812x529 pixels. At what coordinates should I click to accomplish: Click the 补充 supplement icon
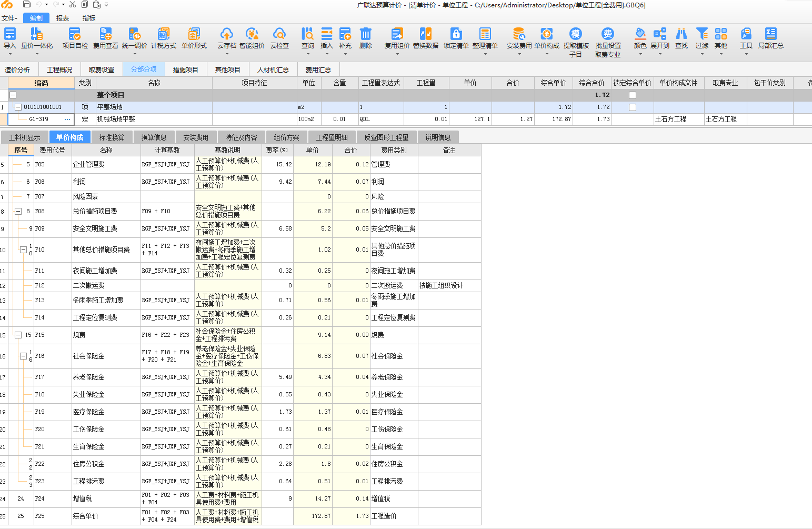point(345,34)
